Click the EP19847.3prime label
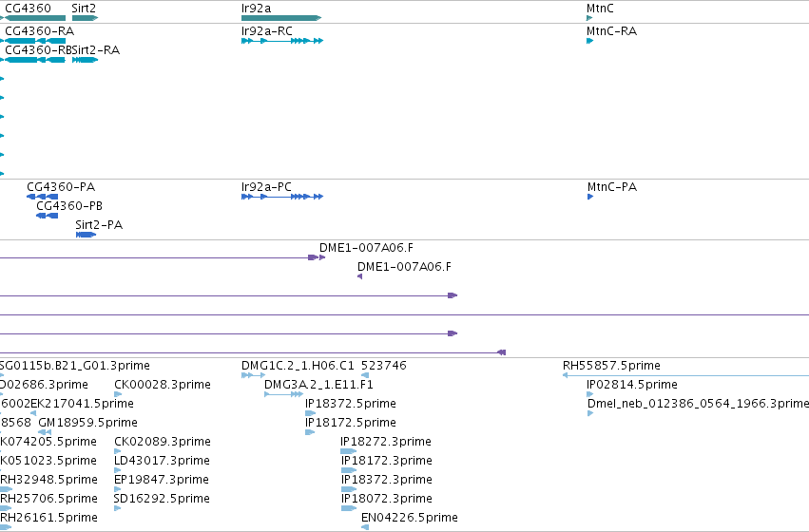The width and height of the screenshot is (809, 532). [x=162, y=480]
